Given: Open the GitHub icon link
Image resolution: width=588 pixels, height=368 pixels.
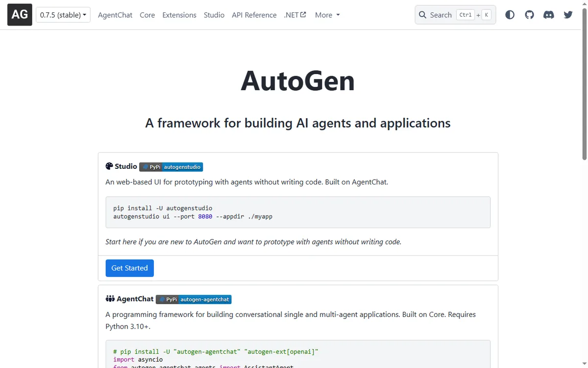Looking at the screenshot, I should click(x=529, y=15).
